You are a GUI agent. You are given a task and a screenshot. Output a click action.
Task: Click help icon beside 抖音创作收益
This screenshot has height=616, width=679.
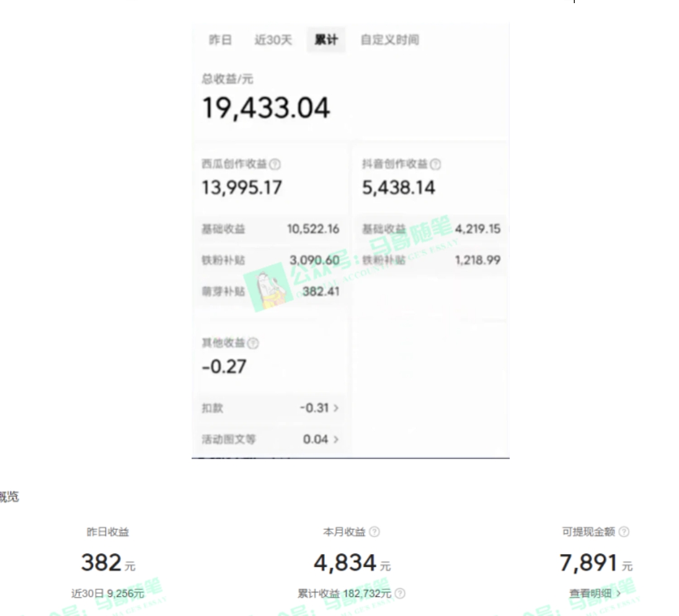[436, 164]
